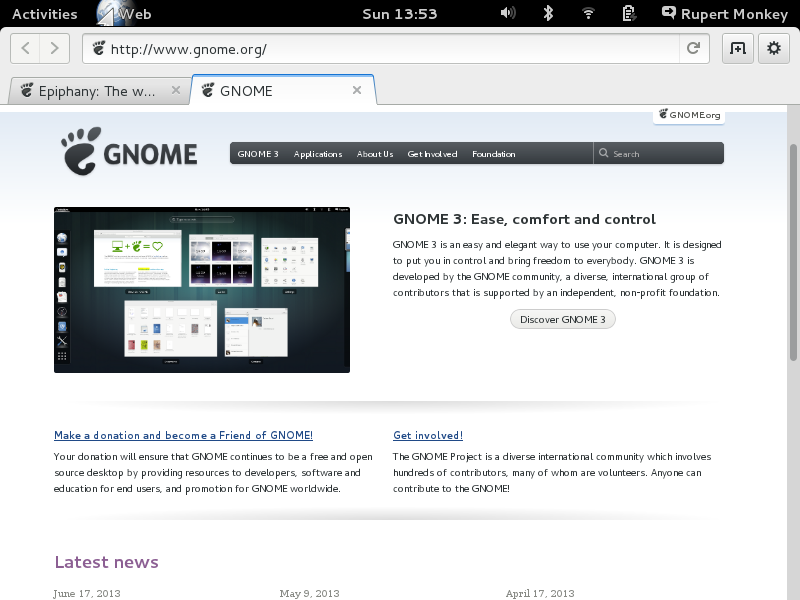800x600 pixels.
Task: Go forward with the forward arrow button
Action: click(55, 48)
